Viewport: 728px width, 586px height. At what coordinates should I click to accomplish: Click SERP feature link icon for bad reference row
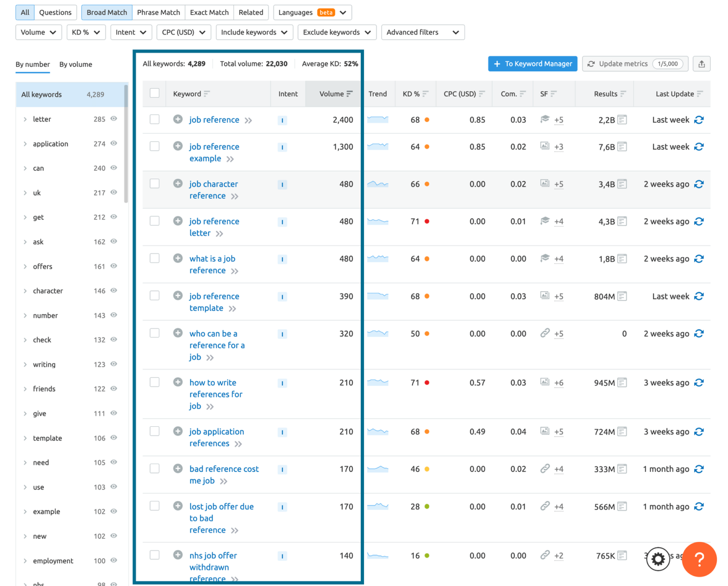point(545,469)
